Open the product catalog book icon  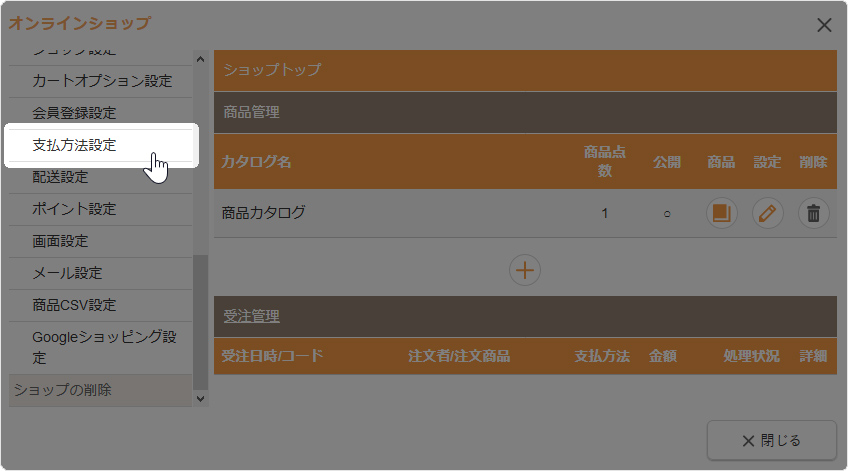click(x=721, y=213)
